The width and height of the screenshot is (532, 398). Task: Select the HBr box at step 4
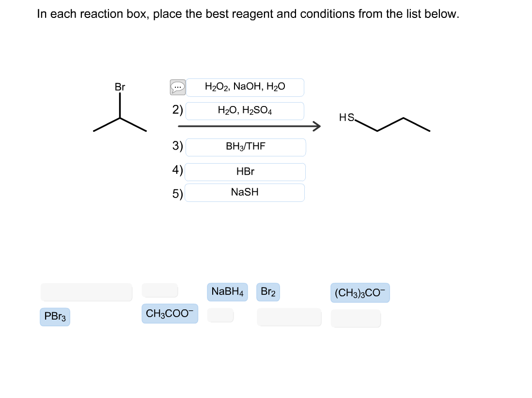[245, 172]
